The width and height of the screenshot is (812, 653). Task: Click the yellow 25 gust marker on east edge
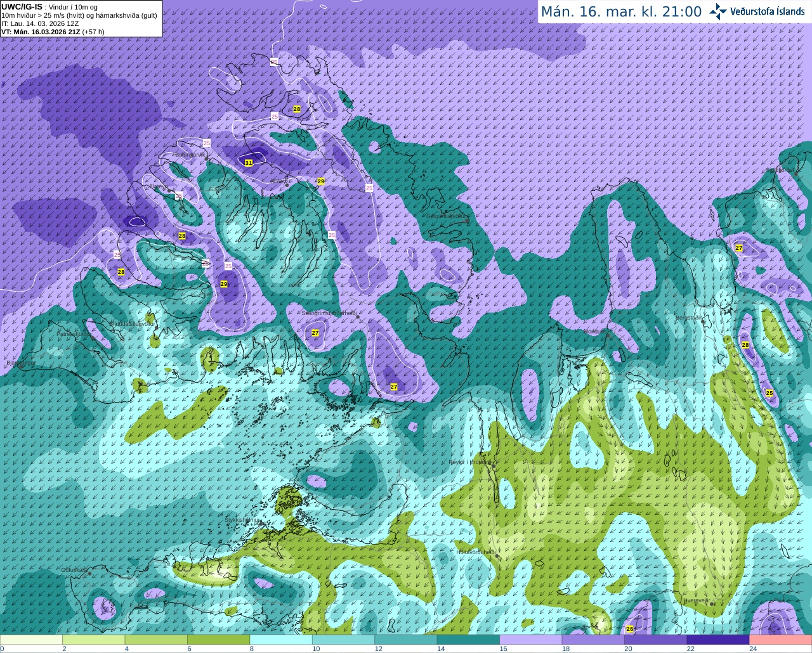click(769, 393)
